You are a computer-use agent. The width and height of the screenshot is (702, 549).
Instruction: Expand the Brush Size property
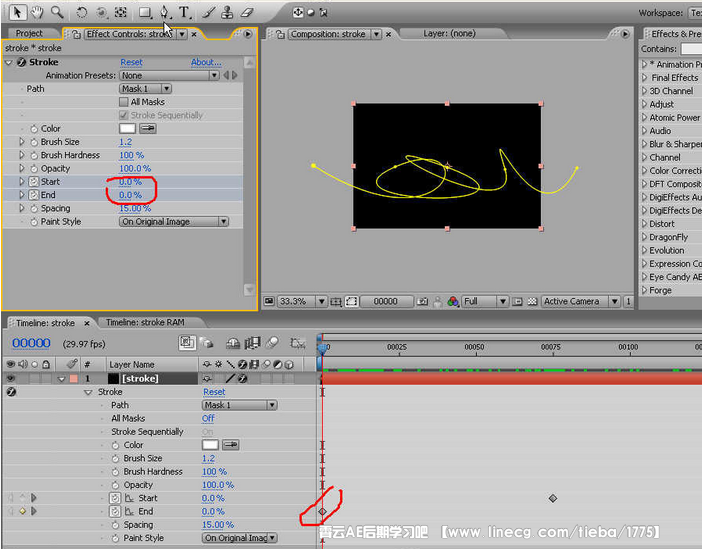(21, 142)
